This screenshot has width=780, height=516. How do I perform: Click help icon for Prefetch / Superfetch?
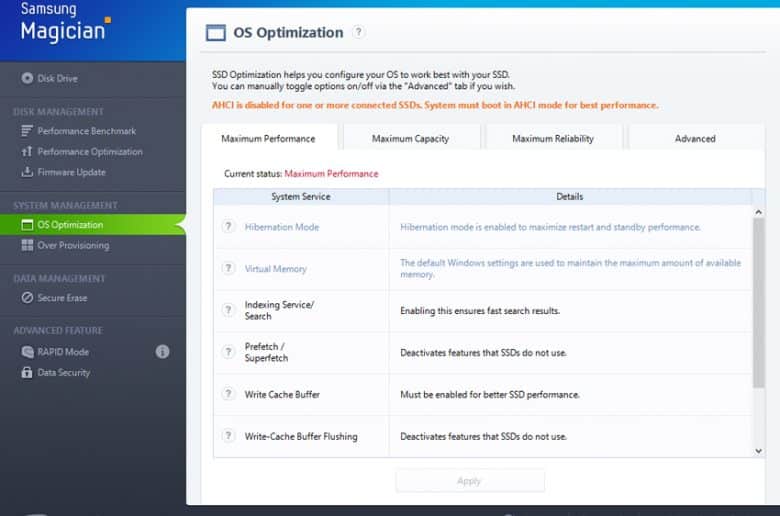click(x=228, y=352)
